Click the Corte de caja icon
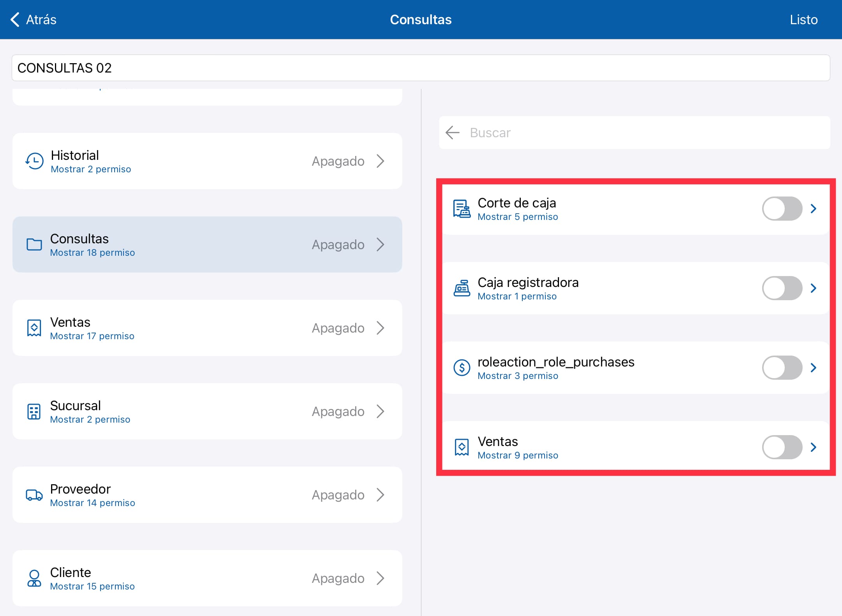This screenshot has width=842, height=616. pos(462,209)
